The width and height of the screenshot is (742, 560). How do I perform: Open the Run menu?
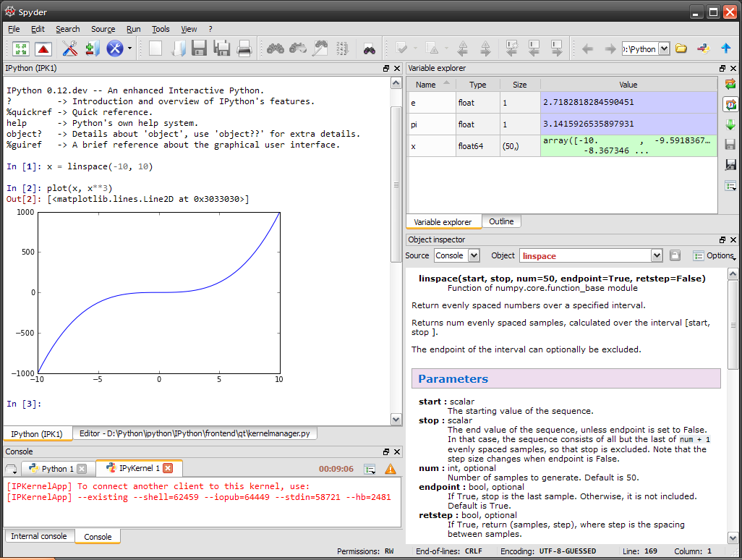[133, 29]
